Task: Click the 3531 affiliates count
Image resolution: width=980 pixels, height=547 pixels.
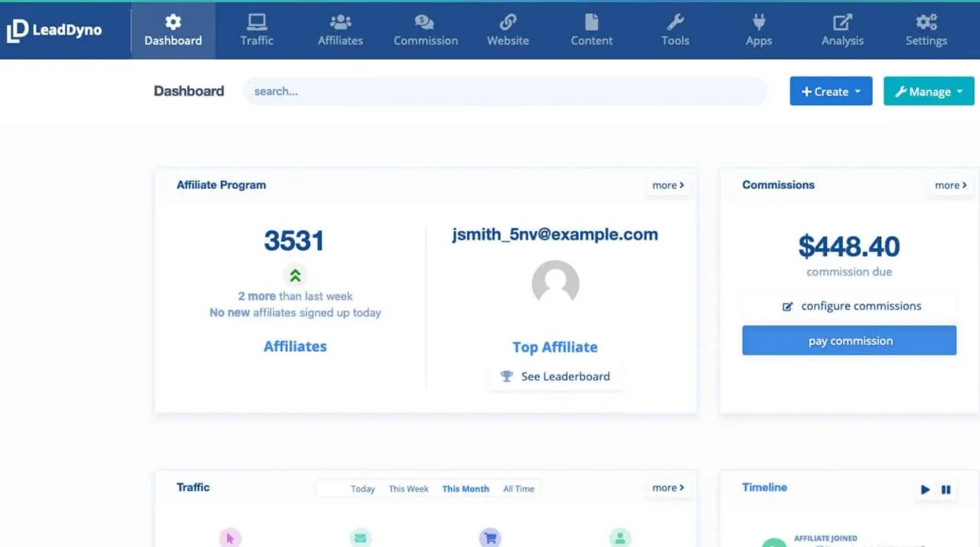Action: 294,241
